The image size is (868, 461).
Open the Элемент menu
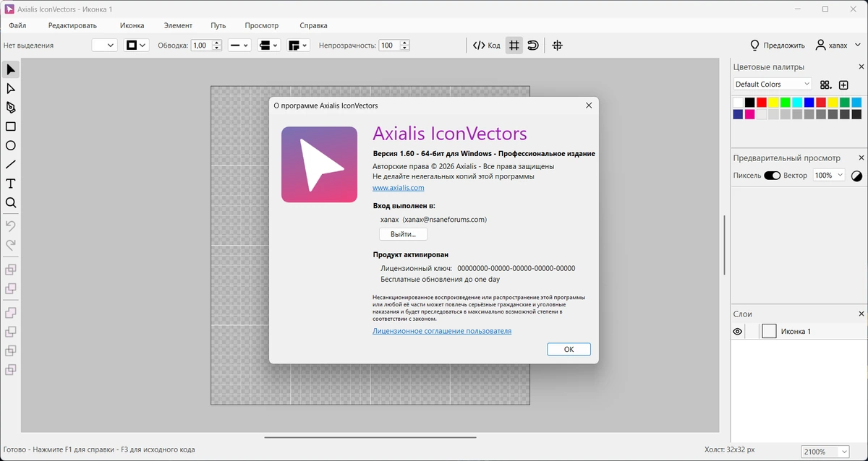(178, 25)
